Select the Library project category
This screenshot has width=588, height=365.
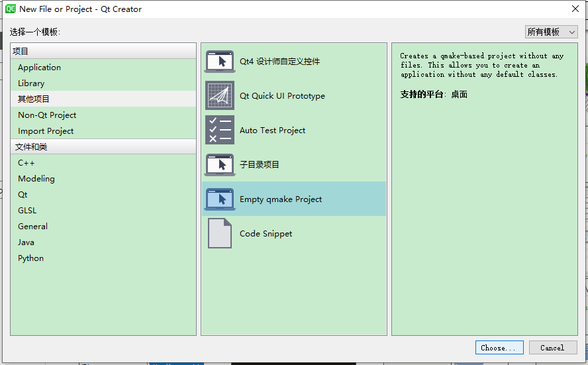pyautogui.click(x=103, y=83)
